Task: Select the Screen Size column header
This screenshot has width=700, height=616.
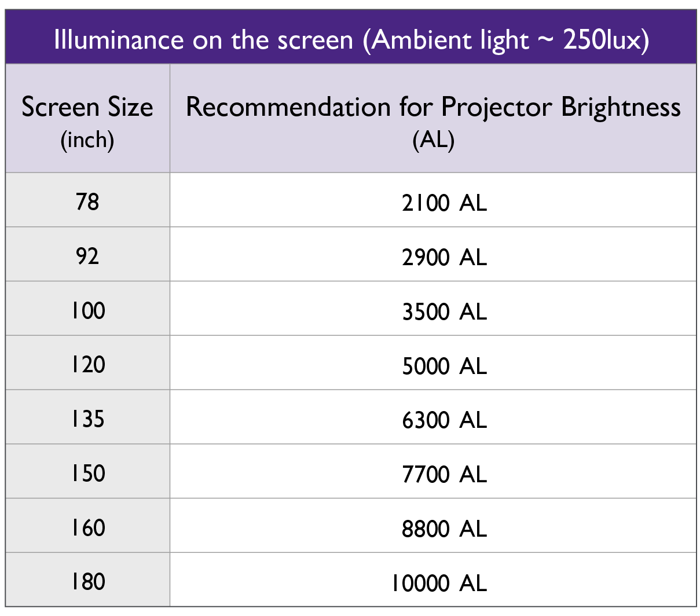Action: coord(87,108)
